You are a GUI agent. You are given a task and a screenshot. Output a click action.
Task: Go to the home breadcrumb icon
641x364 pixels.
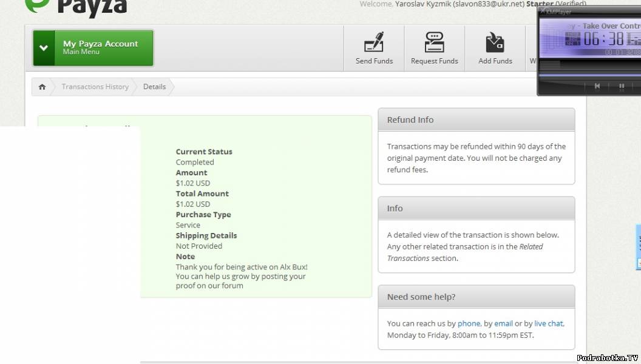42,87
